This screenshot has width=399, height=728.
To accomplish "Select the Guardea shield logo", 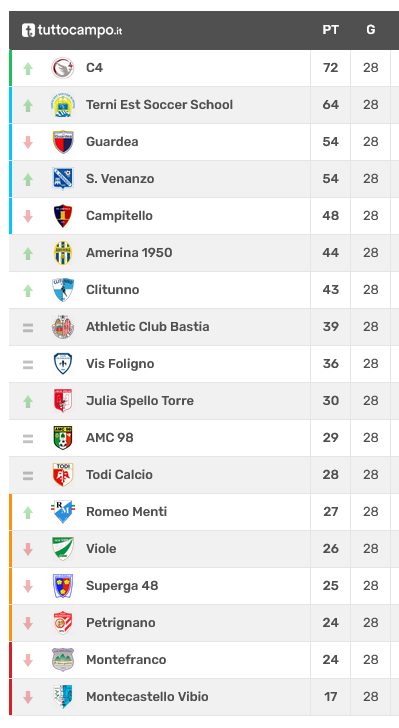I will [63, 142].
